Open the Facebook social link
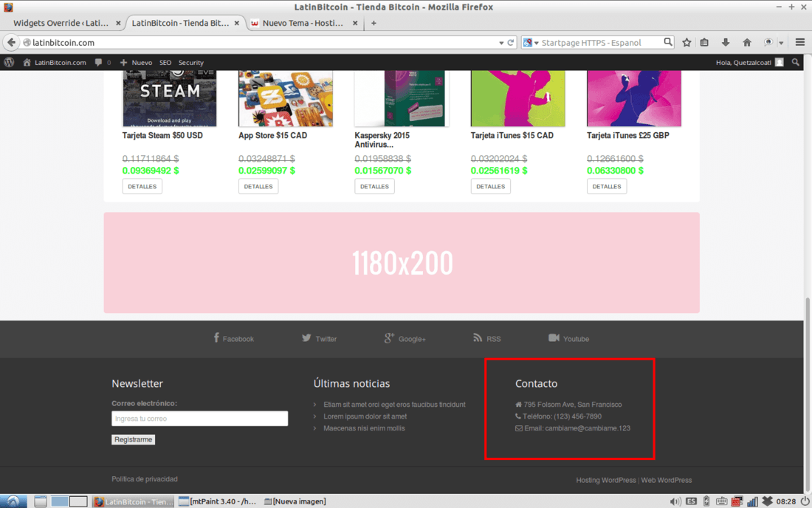Screen dimensions: 812x508 click(x=233, y=339)
